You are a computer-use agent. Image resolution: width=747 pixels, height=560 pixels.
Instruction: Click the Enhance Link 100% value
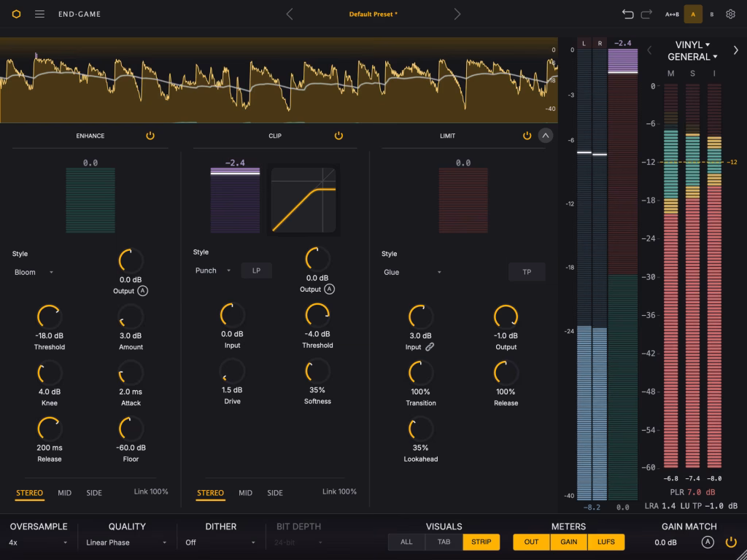(151, 491)
